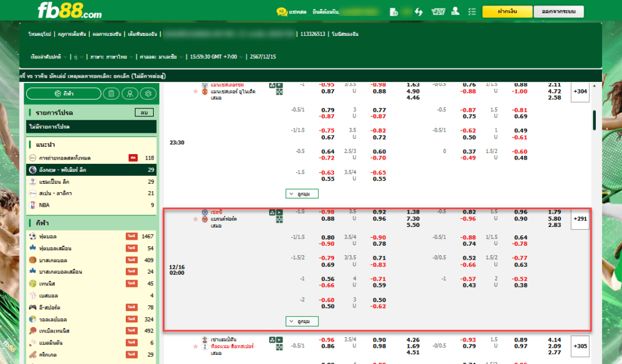
Task: Click the baseball icon in sports list
Action: pos(33,295)
